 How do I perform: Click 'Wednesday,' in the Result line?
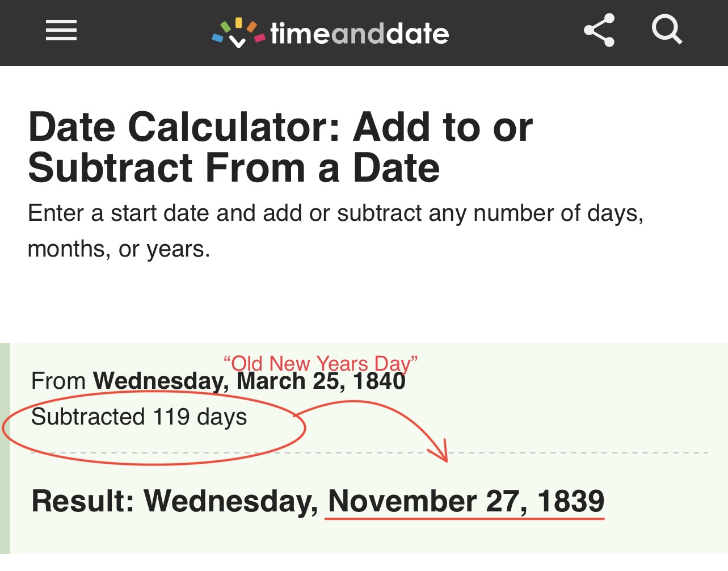pyautogui.click(x=231, y=502)
